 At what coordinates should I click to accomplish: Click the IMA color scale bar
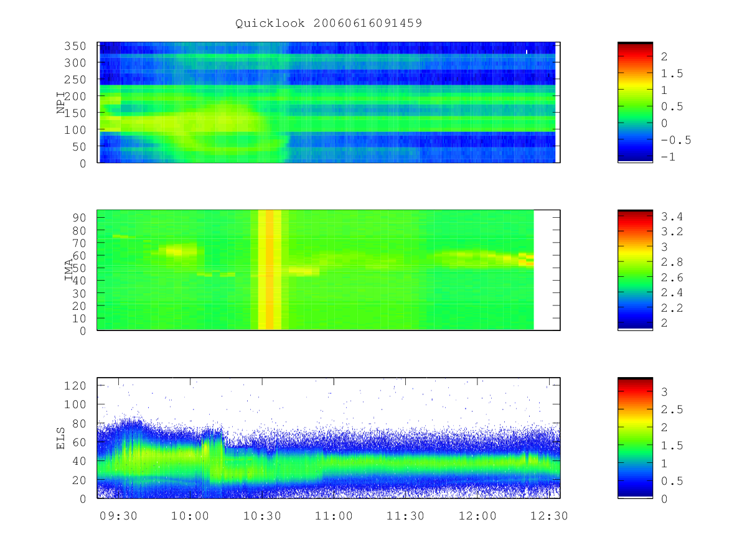coord(635,270)
